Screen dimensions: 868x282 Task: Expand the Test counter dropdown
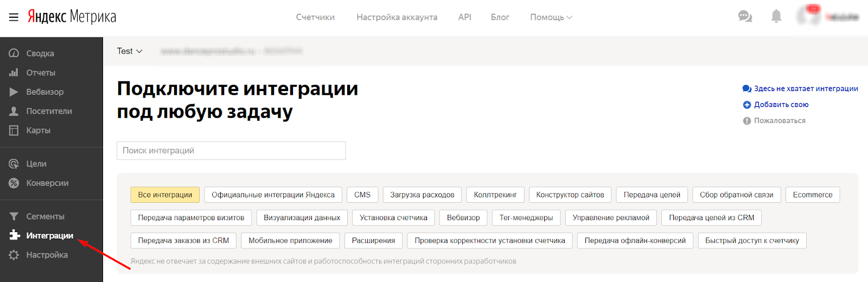[130, 51]
